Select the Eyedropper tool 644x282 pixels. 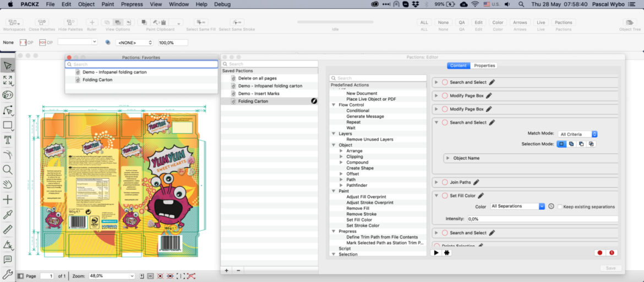(x=7, y=215)
